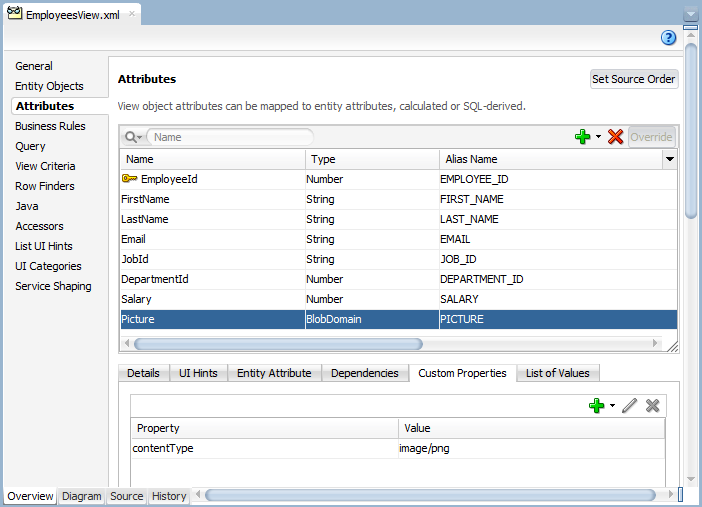This screenshot has height=507, width=702.
Task: Open the Entity Attribute tab
Action: (274, 373)
